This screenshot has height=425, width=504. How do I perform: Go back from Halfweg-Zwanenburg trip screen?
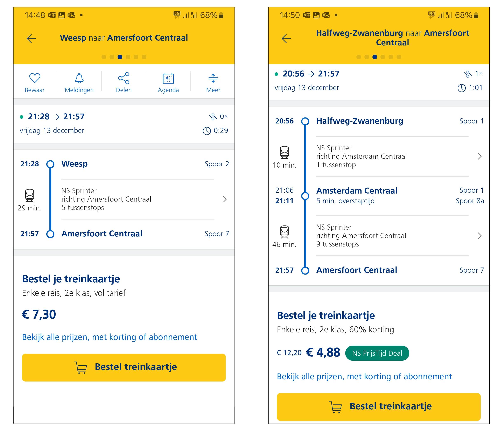(286, 38)
